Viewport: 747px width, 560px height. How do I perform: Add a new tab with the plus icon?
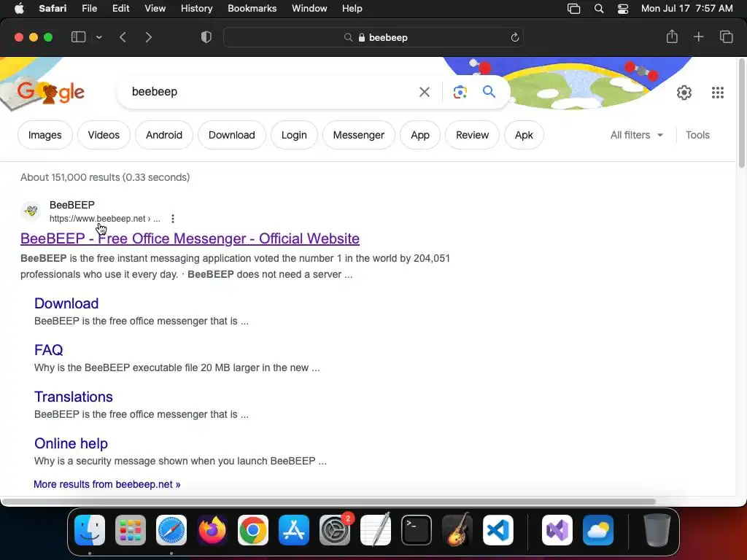coord(698,36)
